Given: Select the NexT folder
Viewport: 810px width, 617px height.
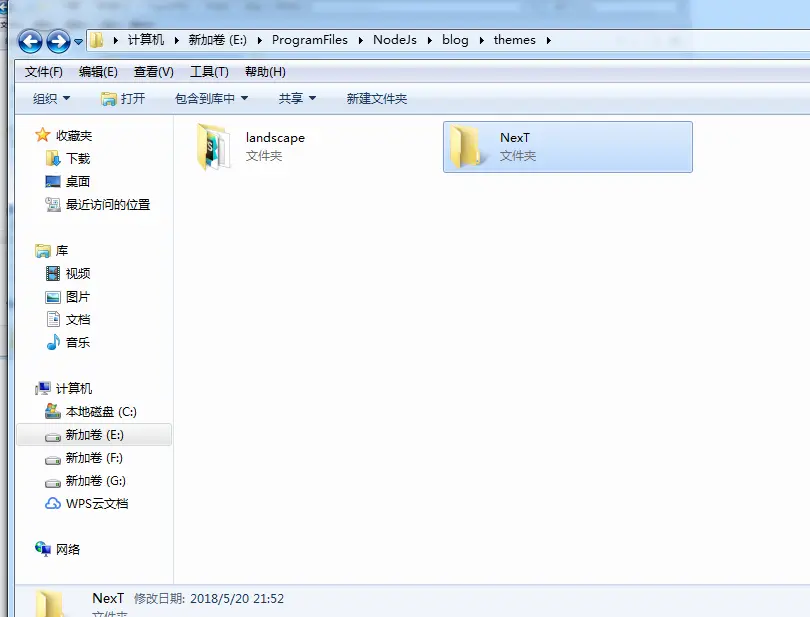Looking at the screenshot, I should point(567,147).
